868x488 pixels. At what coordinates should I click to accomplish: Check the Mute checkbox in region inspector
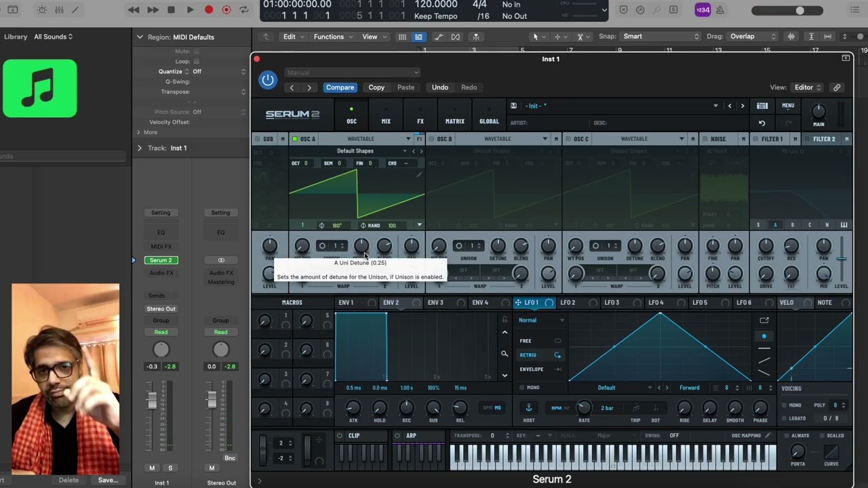[x=197, y=52]
